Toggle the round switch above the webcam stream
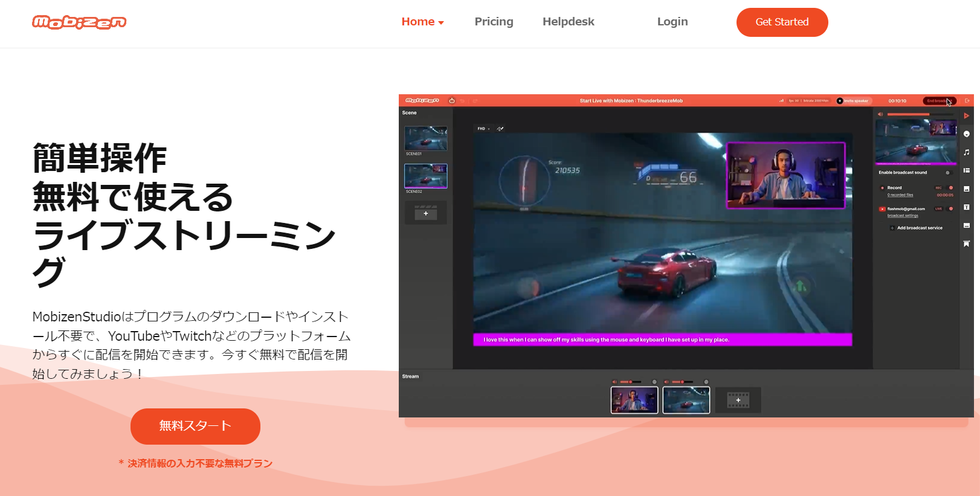The image size is (980, 496). (x=654, y=382)
